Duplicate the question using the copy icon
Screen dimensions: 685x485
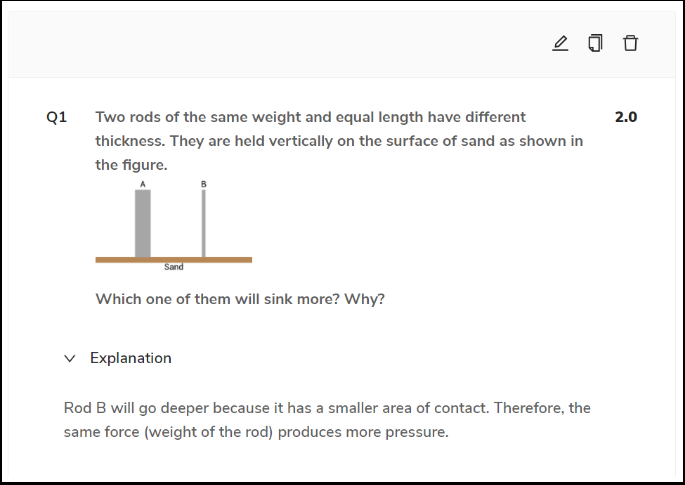click(595, 43)
